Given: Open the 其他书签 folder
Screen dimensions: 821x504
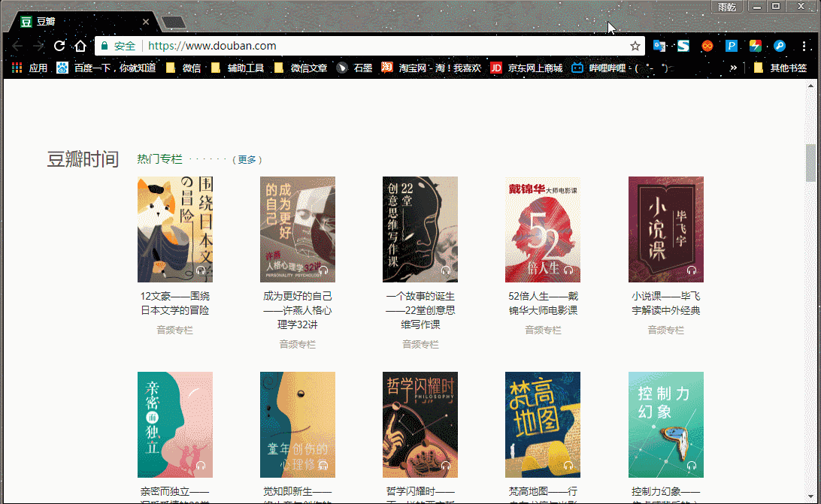Looking at the screenshot, I should point(780,68).
